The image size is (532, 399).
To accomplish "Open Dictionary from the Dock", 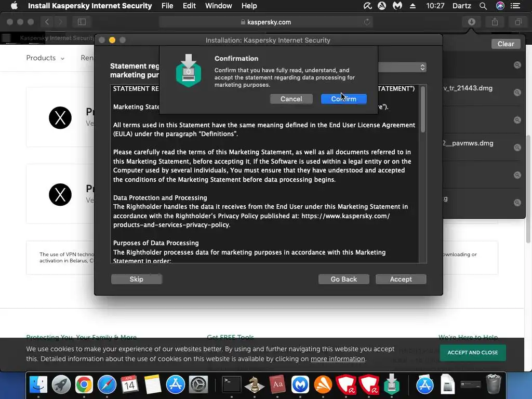I will pyautogui.click(x=277, y=385).
